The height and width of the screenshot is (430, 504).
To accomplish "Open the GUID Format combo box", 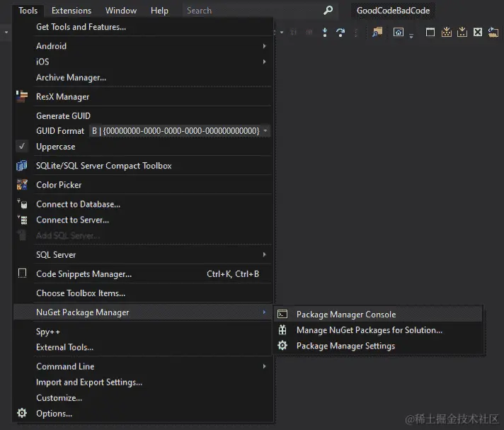I will (180, 131).
